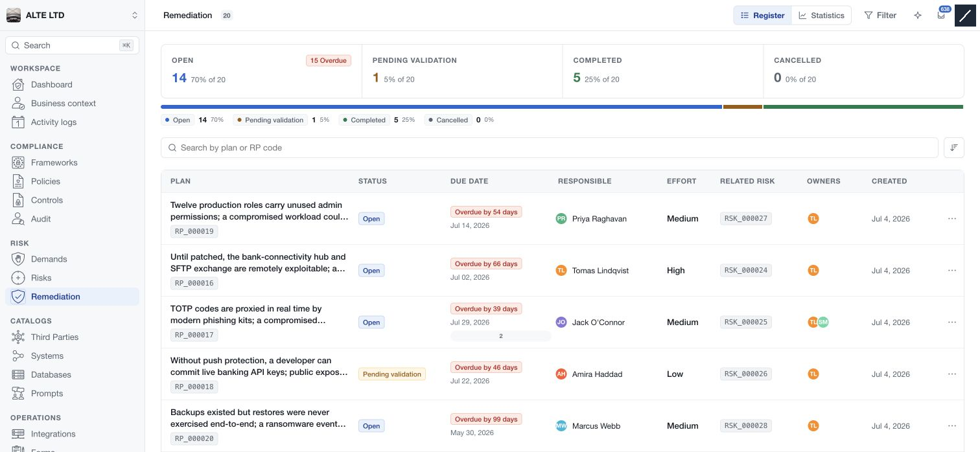Viewport: 980px width, 452px height.
Task: Toggle the Cancelled legend chip
Action: pyautogui.click(x=448, y=120)
